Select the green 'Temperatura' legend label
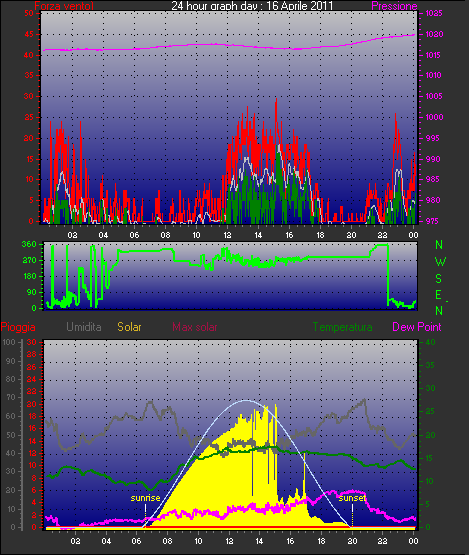This screenshot has height=555, width=469. point(342,327)
